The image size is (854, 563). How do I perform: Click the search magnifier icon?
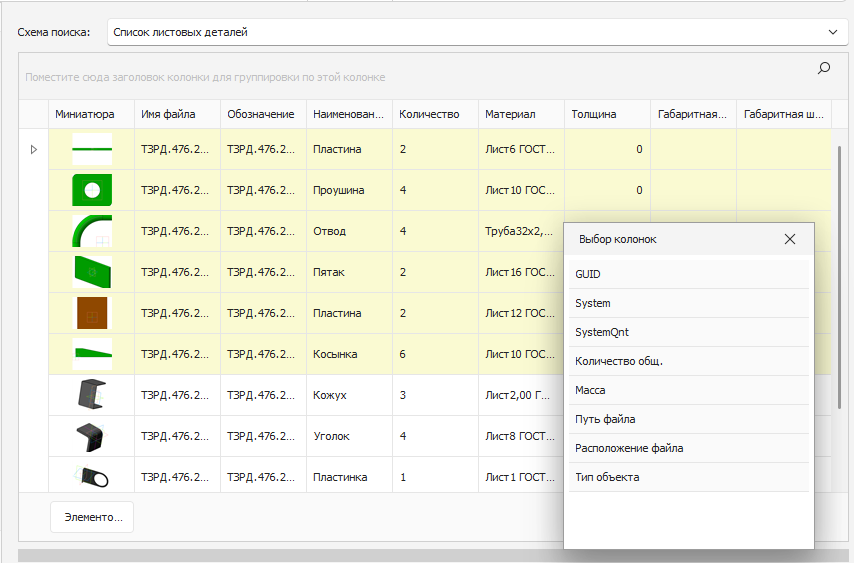[824, 68]
